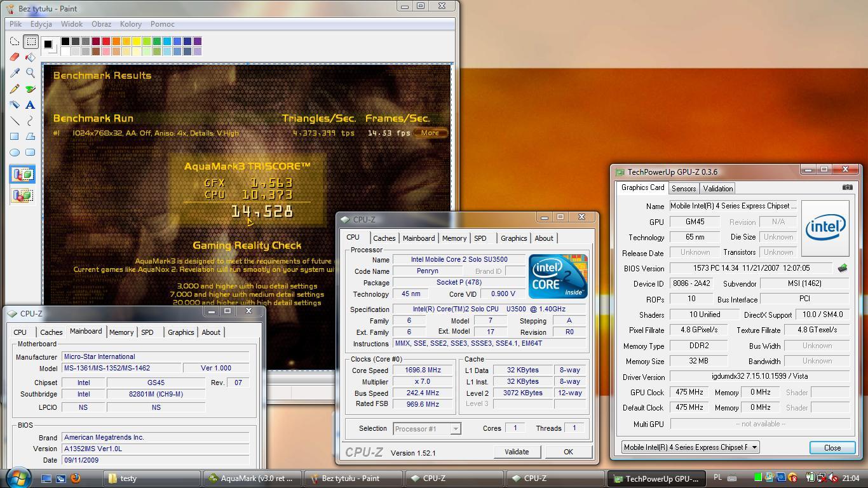Click Close button in GPU-Z
This screenshot has width=868, height=488.
832,447
